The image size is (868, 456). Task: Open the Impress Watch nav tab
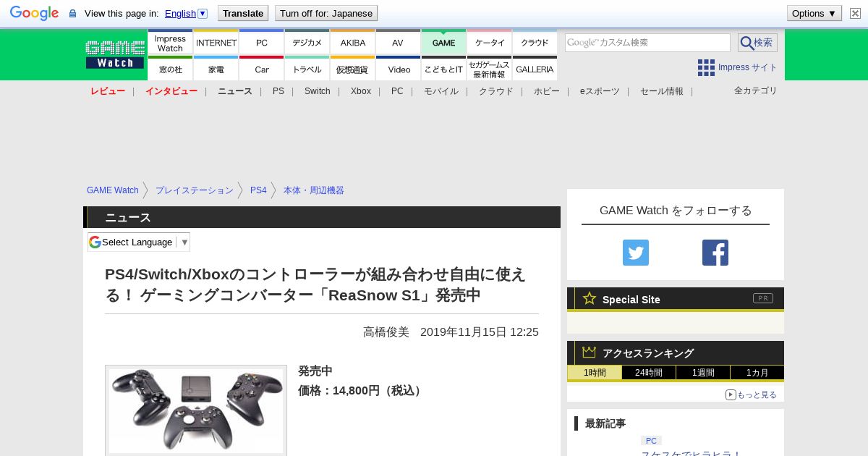click(x=170, y=43)
